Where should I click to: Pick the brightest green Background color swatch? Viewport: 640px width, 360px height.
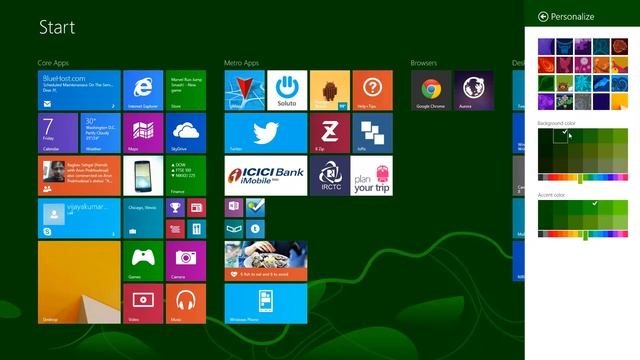pos(620,136)
